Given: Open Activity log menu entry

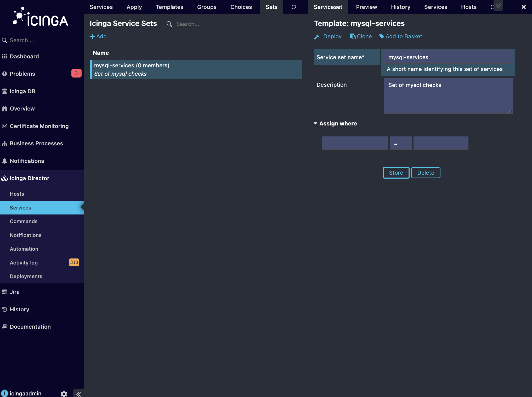Looking at the screenshot, I should click(x=24, y=263).
